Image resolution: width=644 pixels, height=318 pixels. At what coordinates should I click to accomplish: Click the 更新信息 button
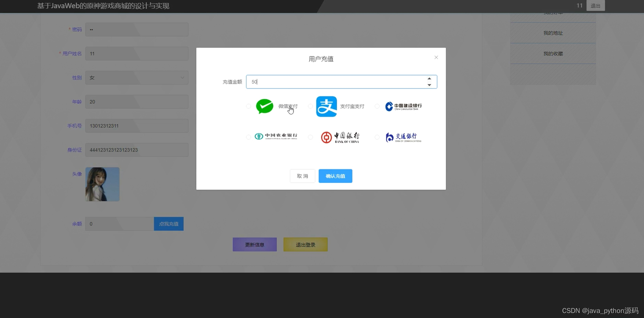[255, 245]
